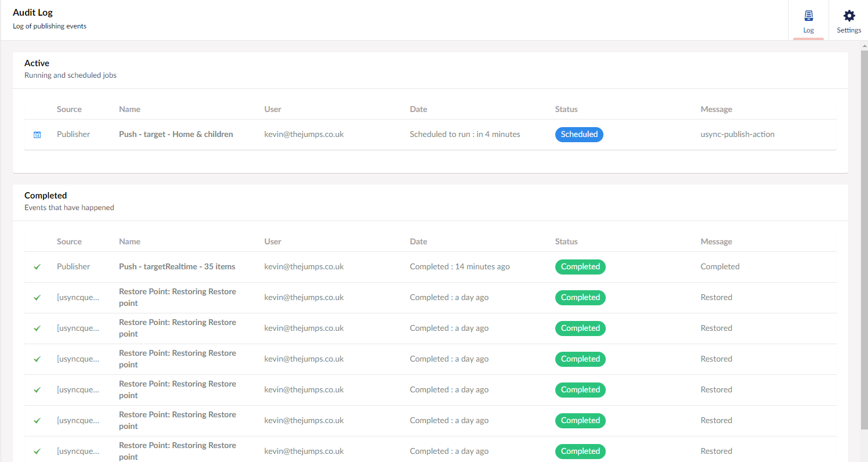The height and width of the screenshot is (462, 868).
Task: Click the checkmark on the last visible Restore Point row
Action: coord(37,451)
